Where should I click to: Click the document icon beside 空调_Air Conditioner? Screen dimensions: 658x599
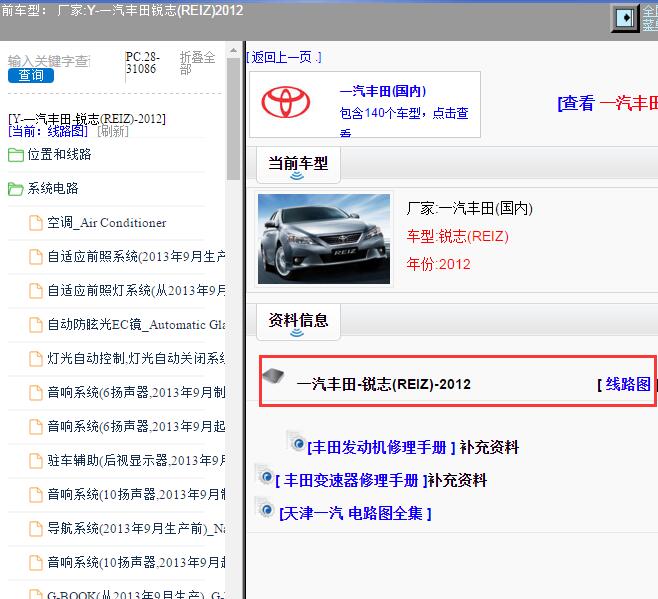36,223
